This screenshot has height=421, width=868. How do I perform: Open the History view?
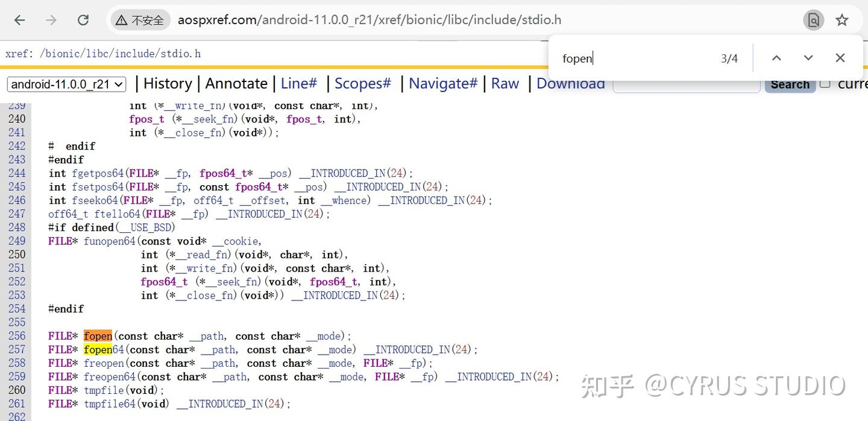(168, 84)
